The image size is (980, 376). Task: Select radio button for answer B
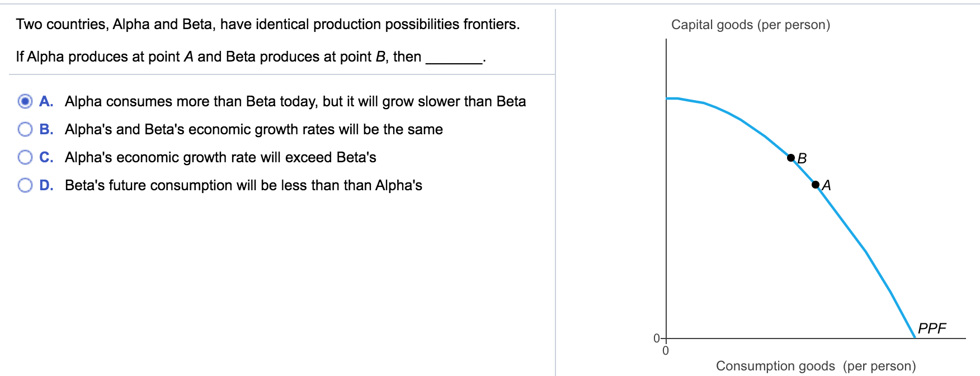pos(25,129)
